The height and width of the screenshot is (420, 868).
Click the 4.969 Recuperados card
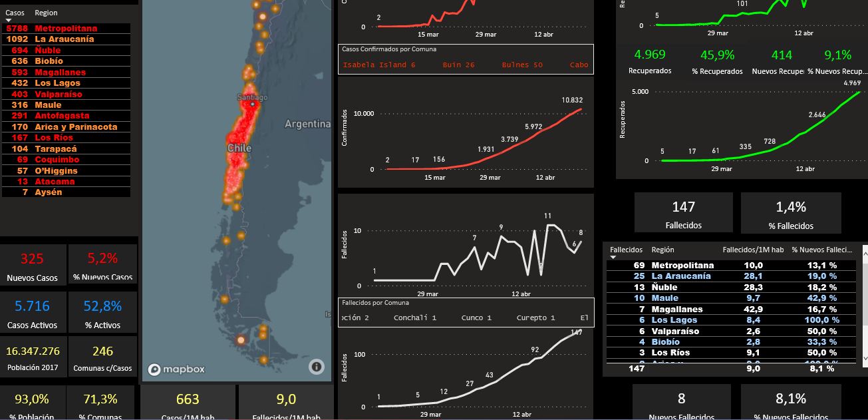click(x=650, y=61)
